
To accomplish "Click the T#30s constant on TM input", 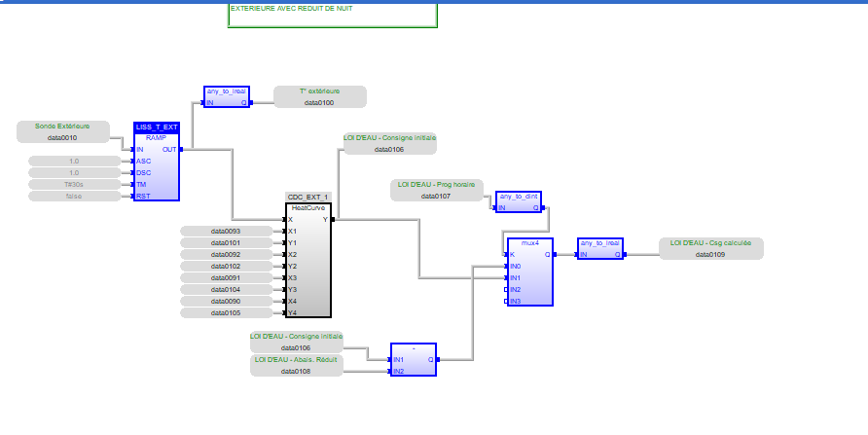I will click(x=74, y=184).
